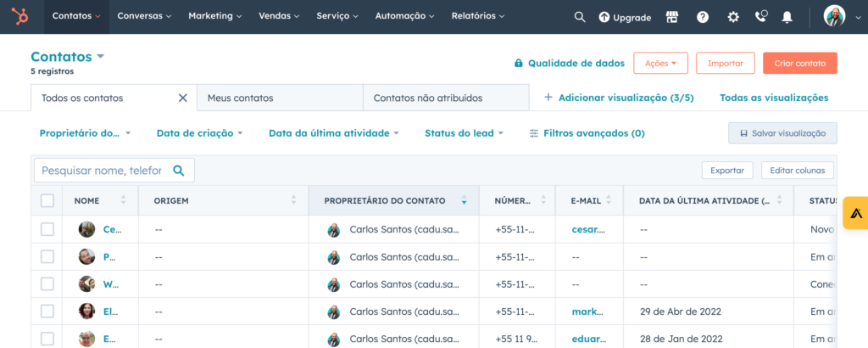Click avatar of contact W...
The image size is (868, 348).
pyautogui.click(x=87, y=284)
